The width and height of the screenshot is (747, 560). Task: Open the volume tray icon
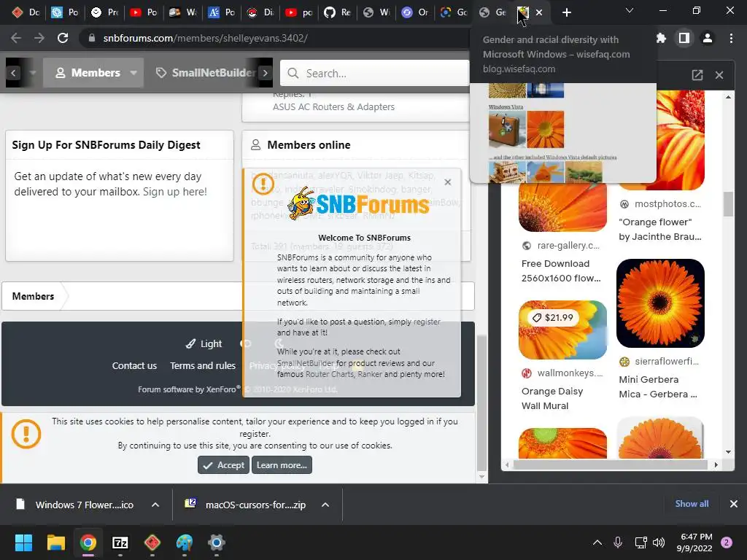coord(659,542)
